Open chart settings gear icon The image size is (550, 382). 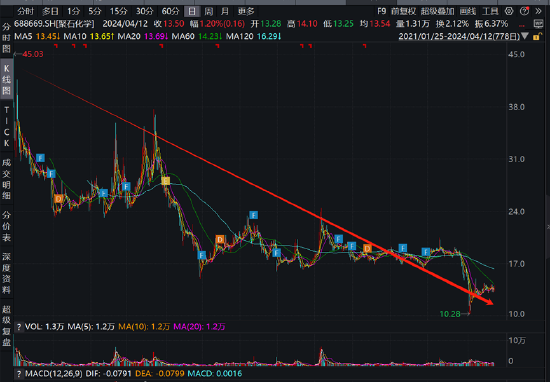[x=509, y=12]
